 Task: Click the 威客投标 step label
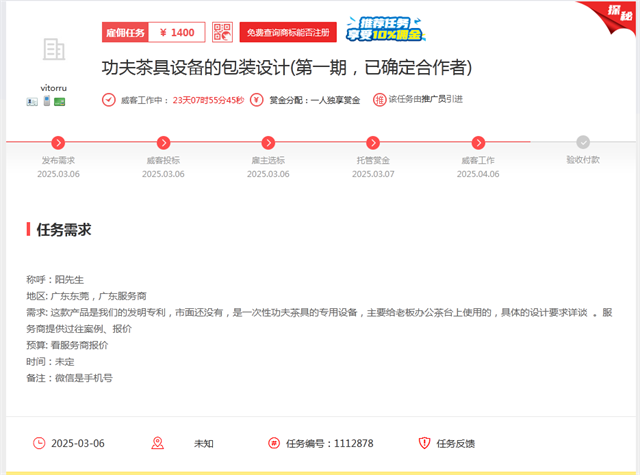point(163,160)
